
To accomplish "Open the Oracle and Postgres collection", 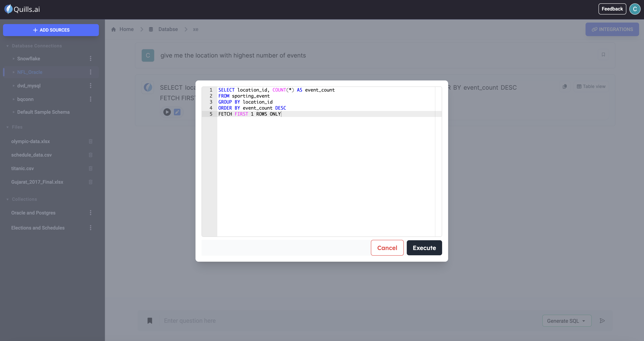I will [x=33, y=213].
